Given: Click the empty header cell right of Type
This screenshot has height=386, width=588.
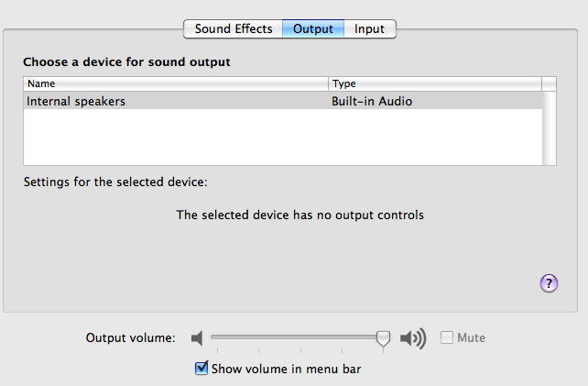Looking at the screenshot, I should 550,83.
